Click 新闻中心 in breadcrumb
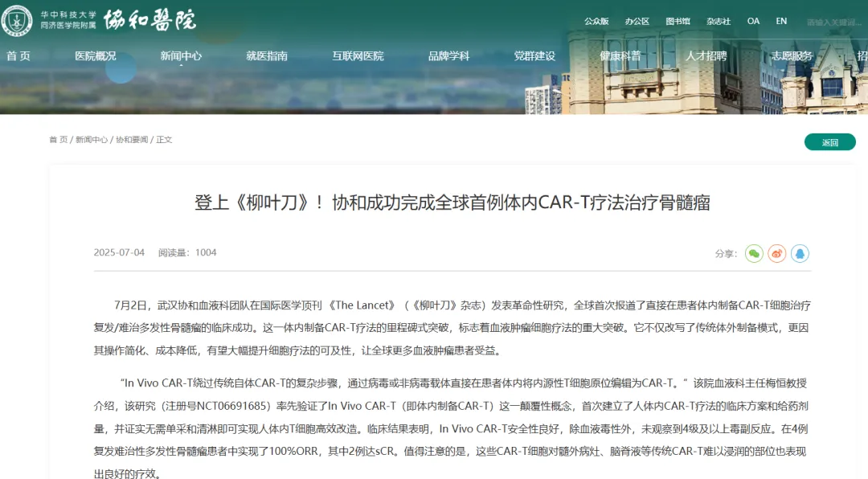Viewport: 868px width, 479px height. pyautogui.click(x=92, y=140)
